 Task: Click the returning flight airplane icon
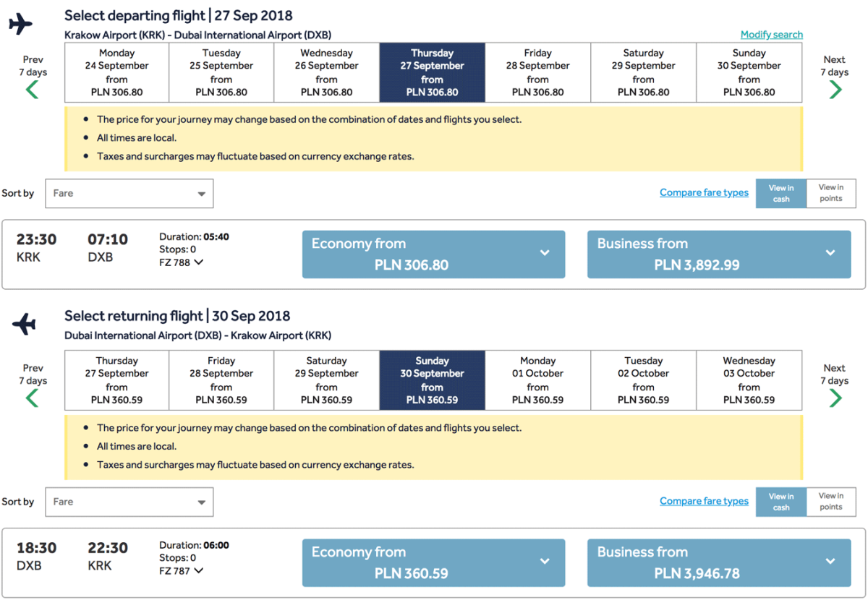(24, 325)
